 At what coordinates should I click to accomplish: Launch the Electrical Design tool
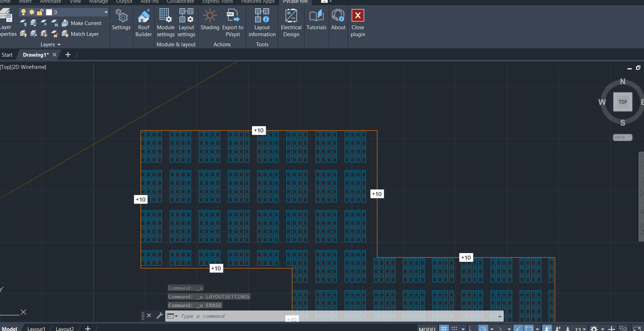(291, 23)
